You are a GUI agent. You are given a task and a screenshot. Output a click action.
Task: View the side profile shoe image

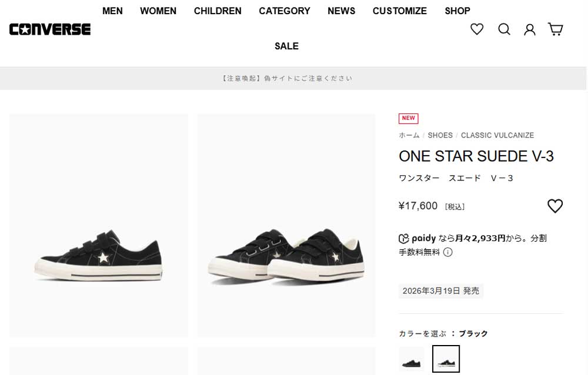point(99,226)
